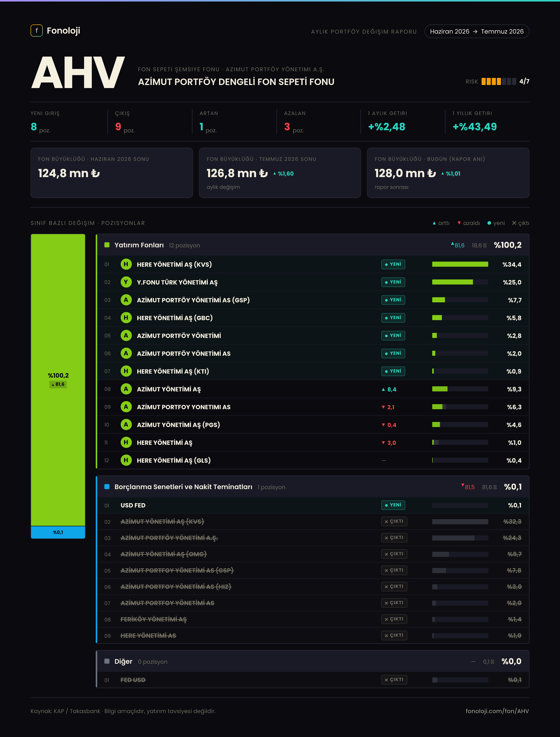
Task: Select the YENİ badge on HERE YÖNETİMİ AŞ (KTI)
Action: (393, 371)
